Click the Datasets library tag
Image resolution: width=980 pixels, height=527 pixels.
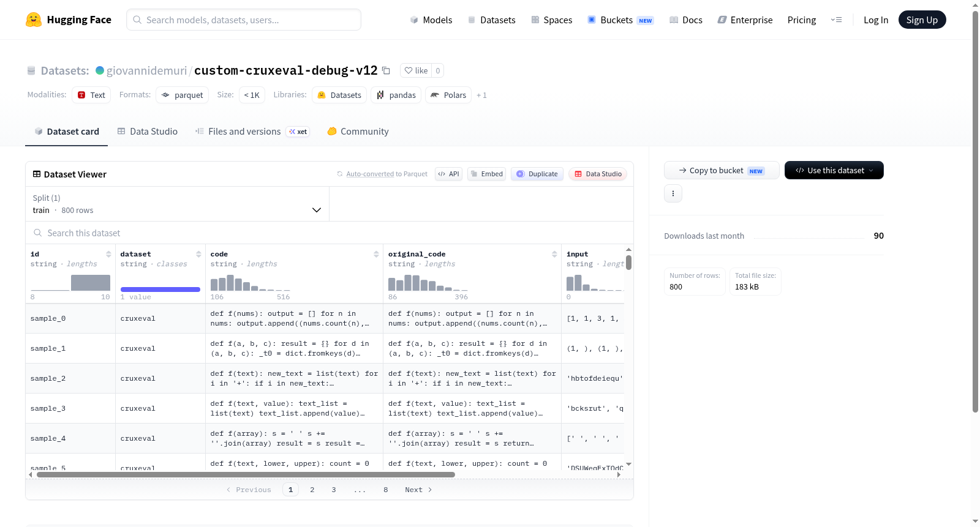click(339, 95)
